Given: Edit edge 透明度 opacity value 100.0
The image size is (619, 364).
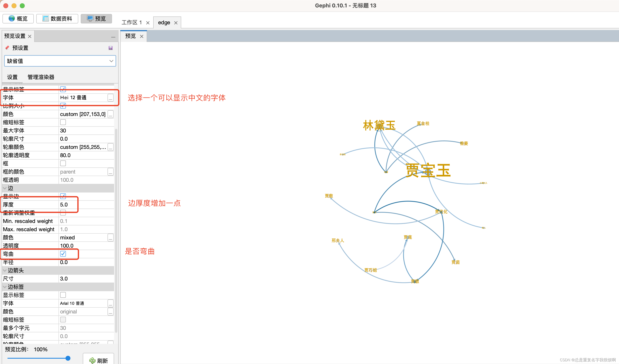Looking at the screenshot, I should 86,246.
